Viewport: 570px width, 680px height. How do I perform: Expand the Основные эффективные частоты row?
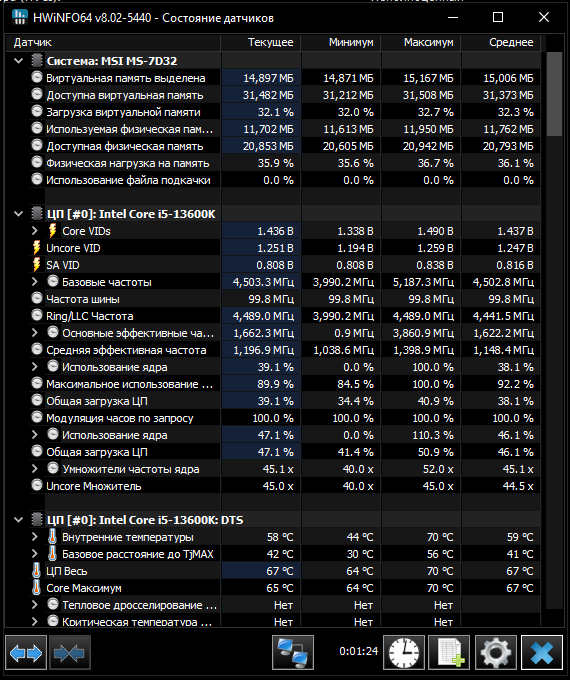click(35, 333)
